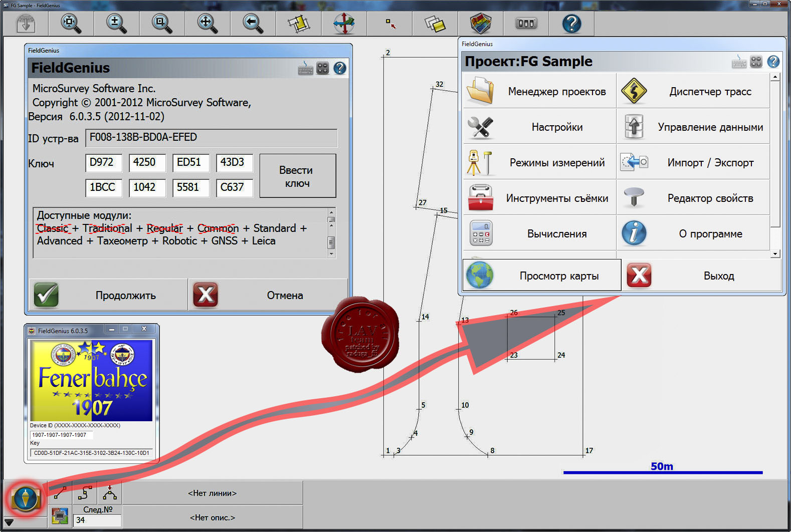Click key field ED51

tap(191, 163)
